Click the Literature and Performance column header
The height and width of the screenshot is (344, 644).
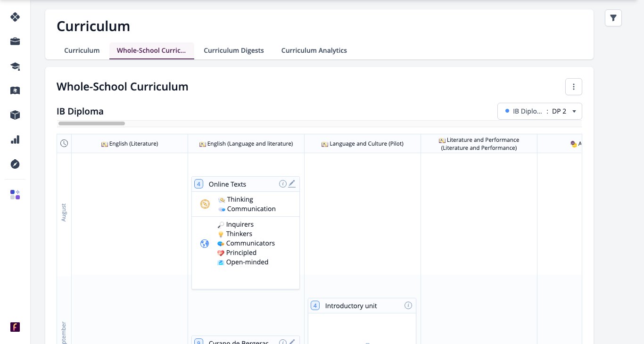tap(479, 144)
